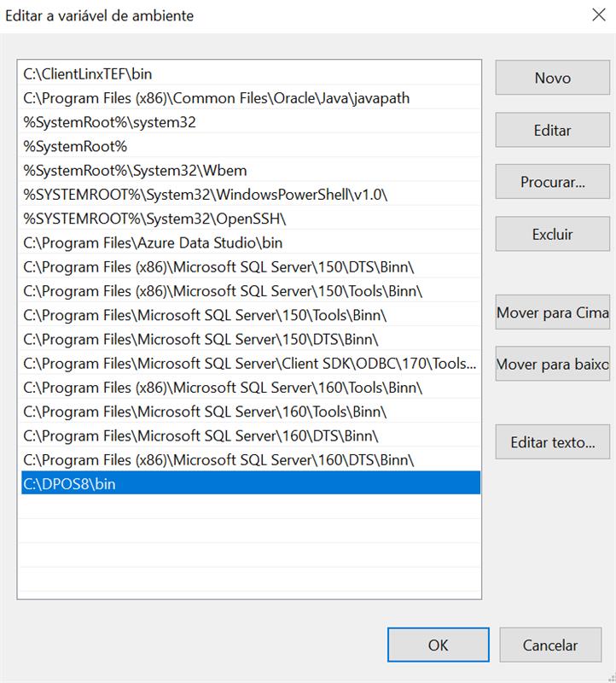This screenshot has width=616, height=683.
Task: Delete entry with the Excluir button
Action: click(x=552, y=234)
